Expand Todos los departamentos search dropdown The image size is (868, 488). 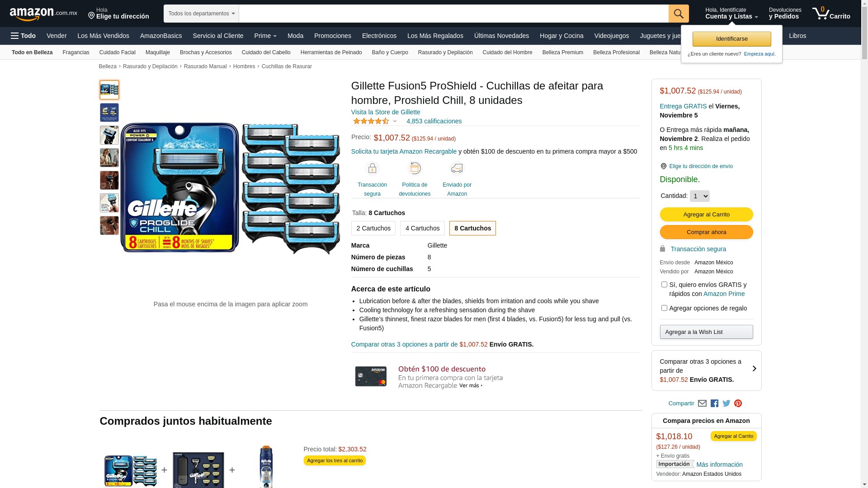click(x=201, y=14)
